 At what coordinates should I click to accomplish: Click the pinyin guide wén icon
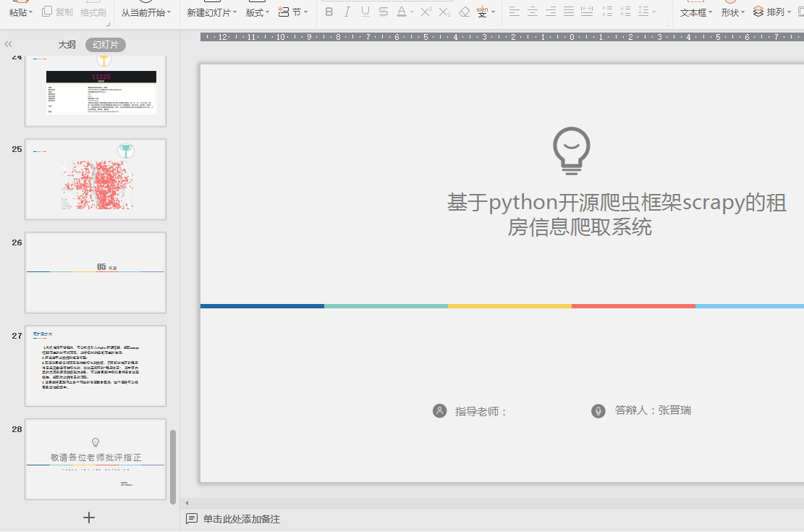click(482, 12)
